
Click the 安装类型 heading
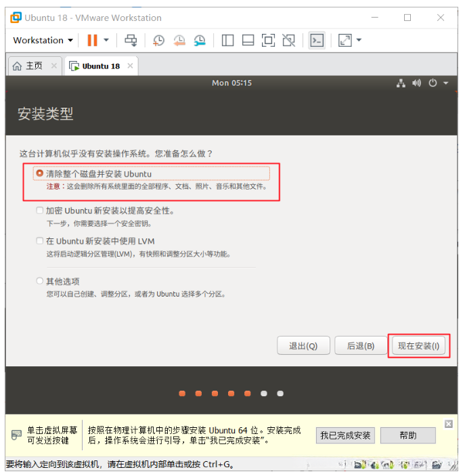tap(45, 114)
